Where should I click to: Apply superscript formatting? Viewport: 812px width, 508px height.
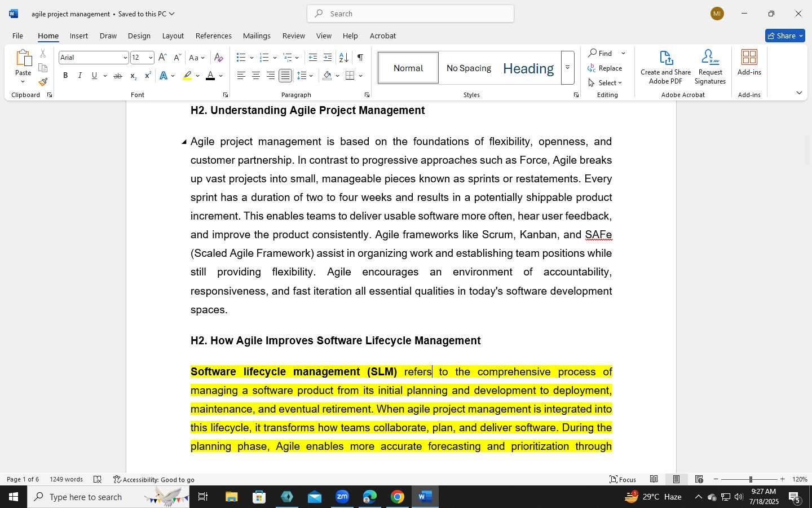pos(148,76)
